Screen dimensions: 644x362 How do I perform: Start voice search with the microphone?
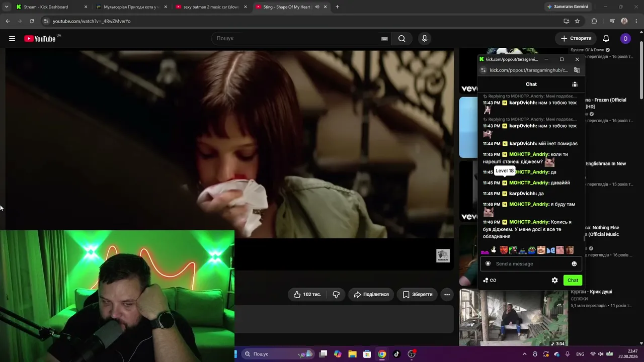[425, 39]
